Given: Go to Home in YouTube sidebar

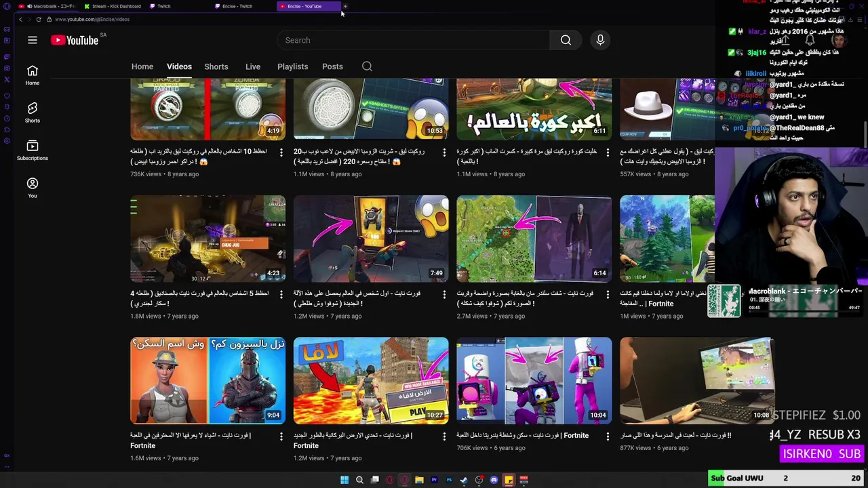Looking at the screenshot, I should (33, 75).
